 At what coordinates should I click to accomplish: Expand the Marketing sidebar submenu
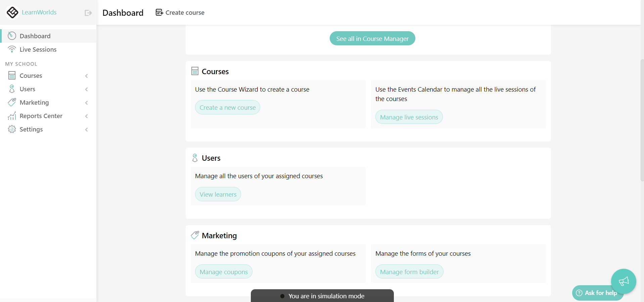(x=87, y=103)
